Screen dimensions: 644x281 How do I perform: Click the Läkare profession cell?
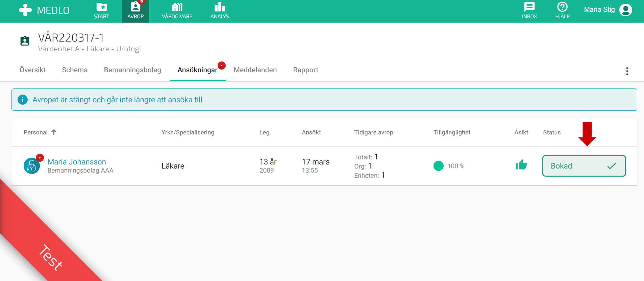pos(173,166)
